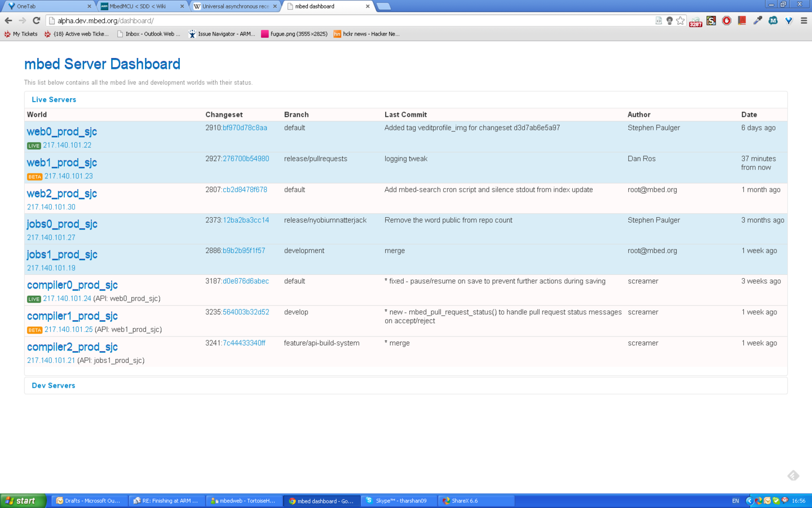Switch to mbedweb TortoiseHg in taskbar
Viewport: 812px width, 508px height.
pos(244,501)
